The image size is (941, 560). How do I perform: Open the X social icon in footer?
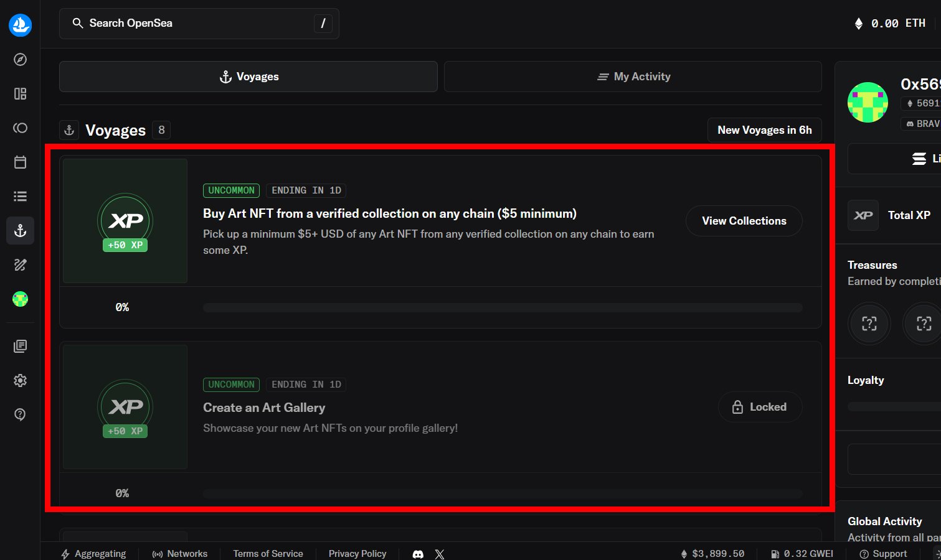(x=440, y=554)
